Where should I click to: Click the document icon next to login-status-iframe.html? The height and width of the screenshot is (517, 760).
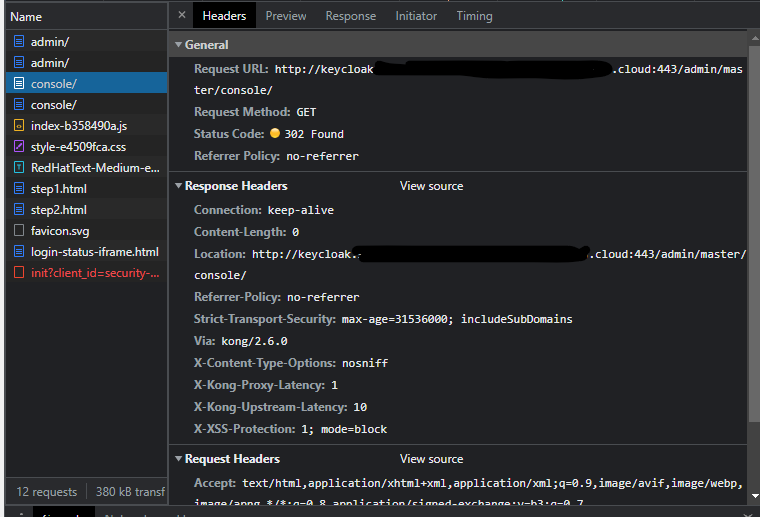(x=19, y=251)
